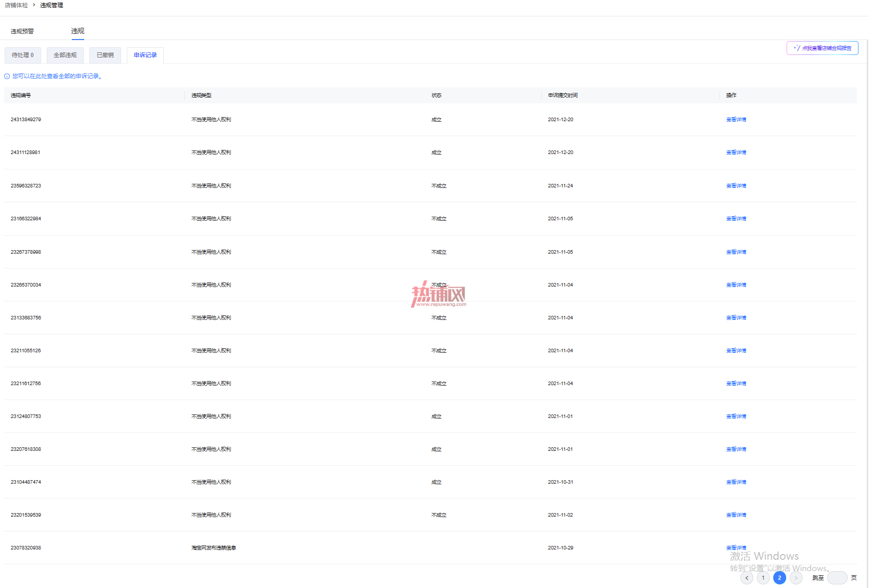Select page 2 in pagination
The width and height of the screenshot is (877, 588).
779,578
